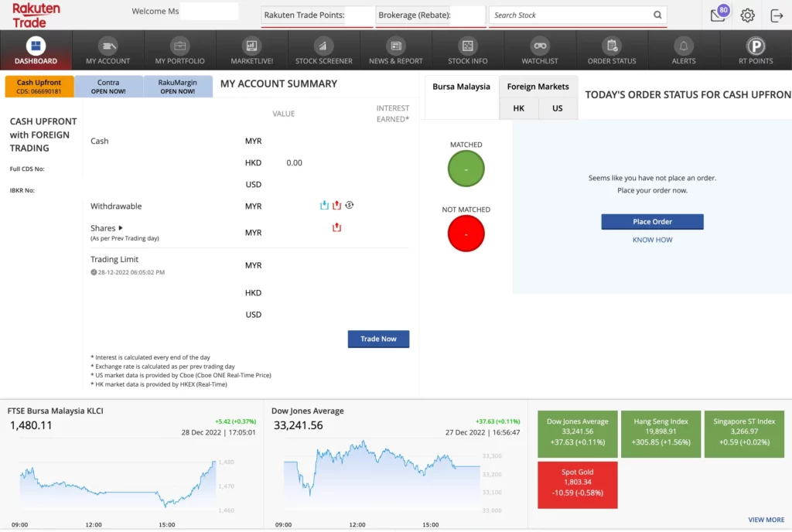Click the Trade Now button
The width and height of the screenshot is (792, 532).
tap(378, 339)
